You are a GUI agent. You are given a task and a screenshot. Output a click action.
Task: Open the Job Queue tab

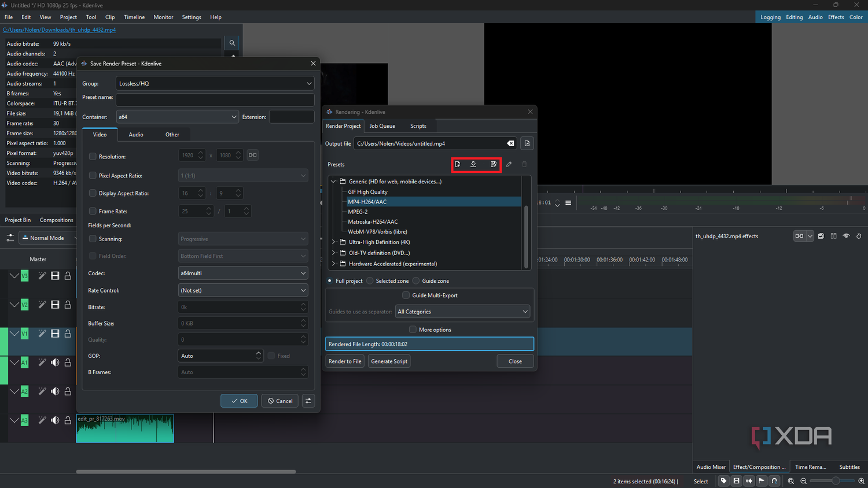(382, 126)
